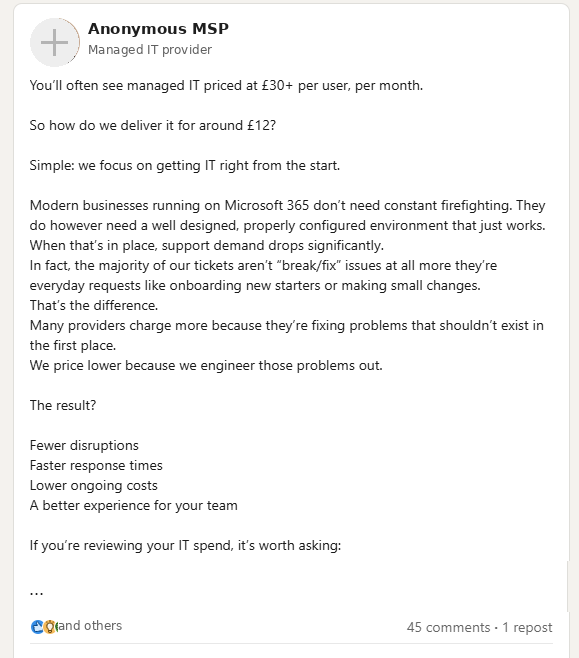Open the Anonymous MSP profile name
This screenshot has width=579, height=658.
[158, 29]
